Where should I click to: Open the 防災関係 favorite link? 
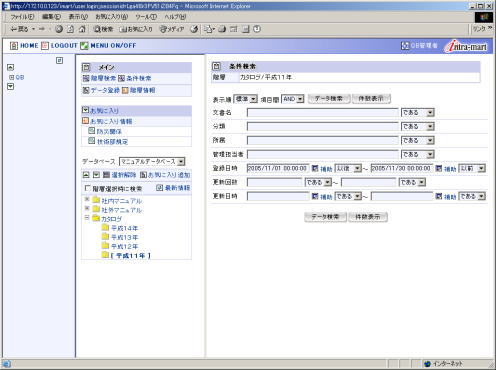click(109, 132)
